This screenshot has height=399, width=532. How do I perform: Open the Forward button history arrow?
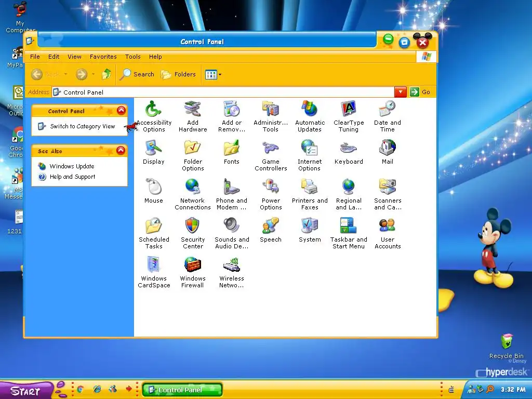[93, 74]
